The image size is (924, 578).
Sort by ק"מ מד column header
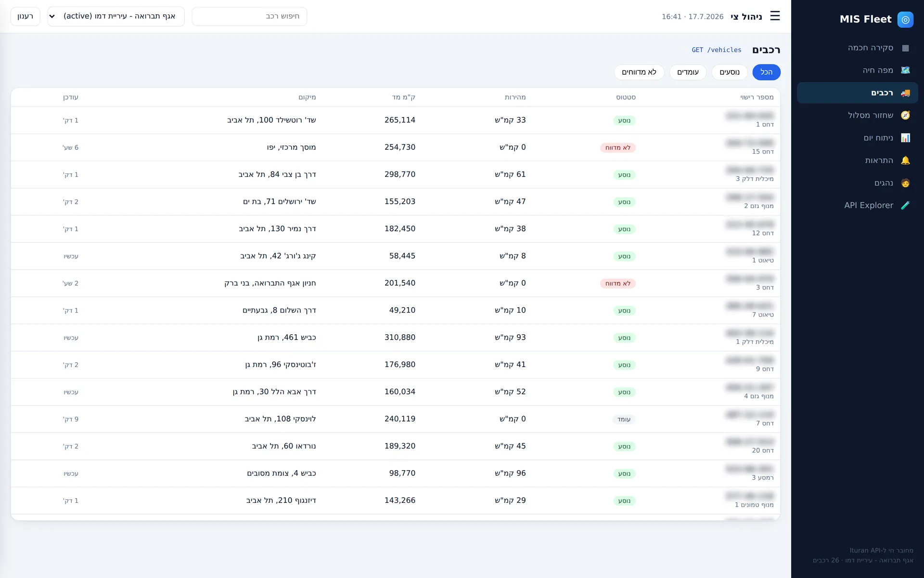click(404, 97)
